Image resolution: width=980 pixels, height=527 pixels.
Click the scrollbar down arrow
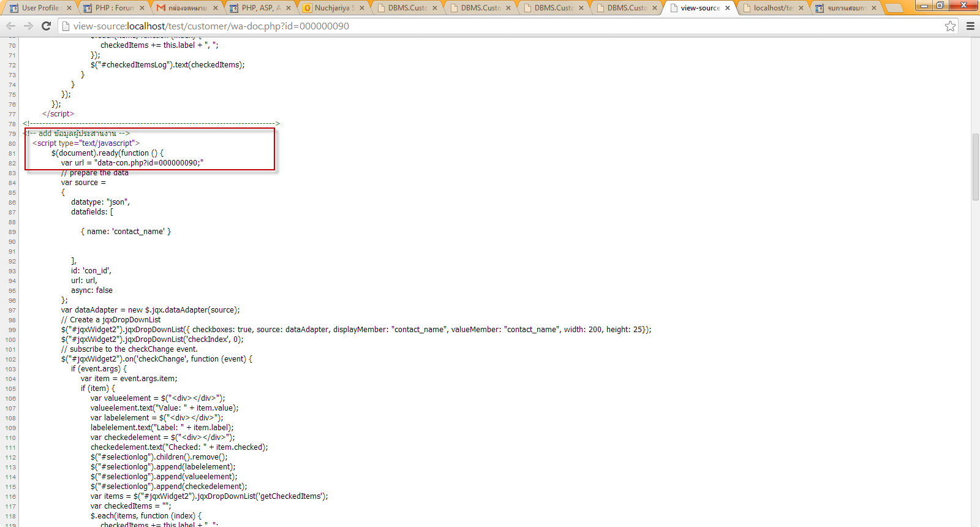point(976,523)
